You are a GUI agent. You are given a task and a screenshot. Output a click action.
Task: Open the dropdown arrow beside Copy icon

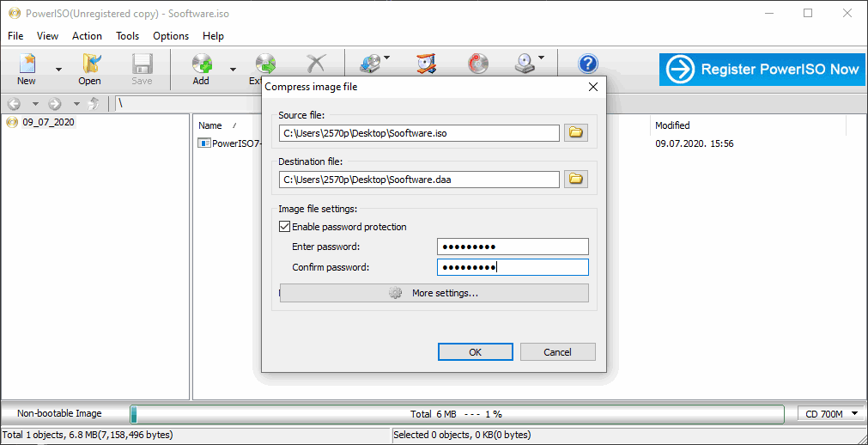click(387, 57)
